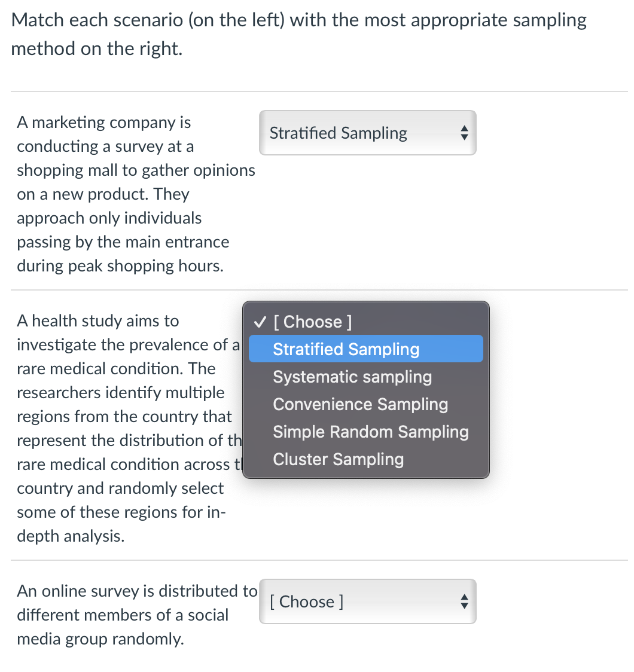
Task: Click the [ Choose ] placeholder text
Action: coord(306,601)
